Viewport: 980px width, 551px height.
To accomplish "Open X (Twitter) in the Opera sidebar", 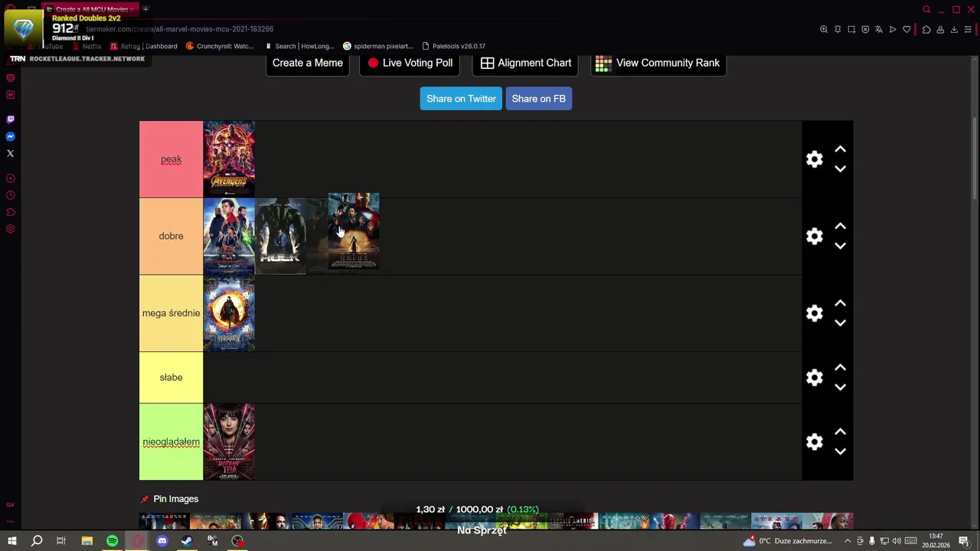I will (x=10, y=153).
